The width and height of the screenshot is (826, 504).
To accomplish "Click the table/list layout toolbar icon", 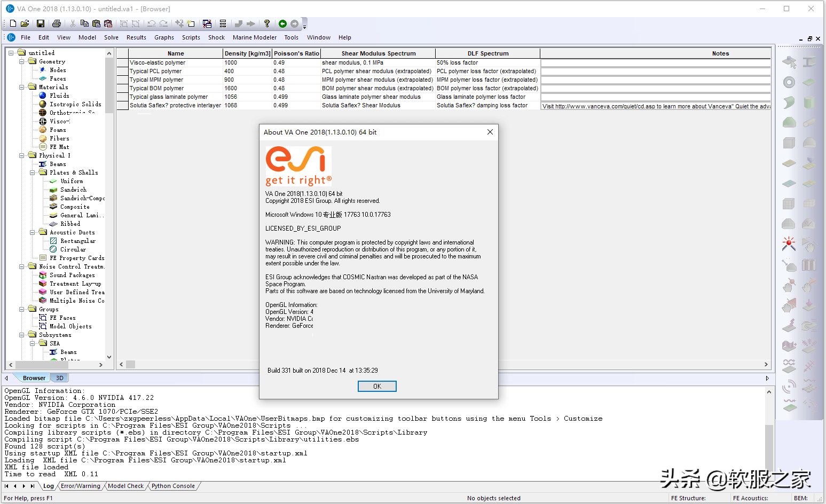I will pyautogui.click(x=223, y=23).
